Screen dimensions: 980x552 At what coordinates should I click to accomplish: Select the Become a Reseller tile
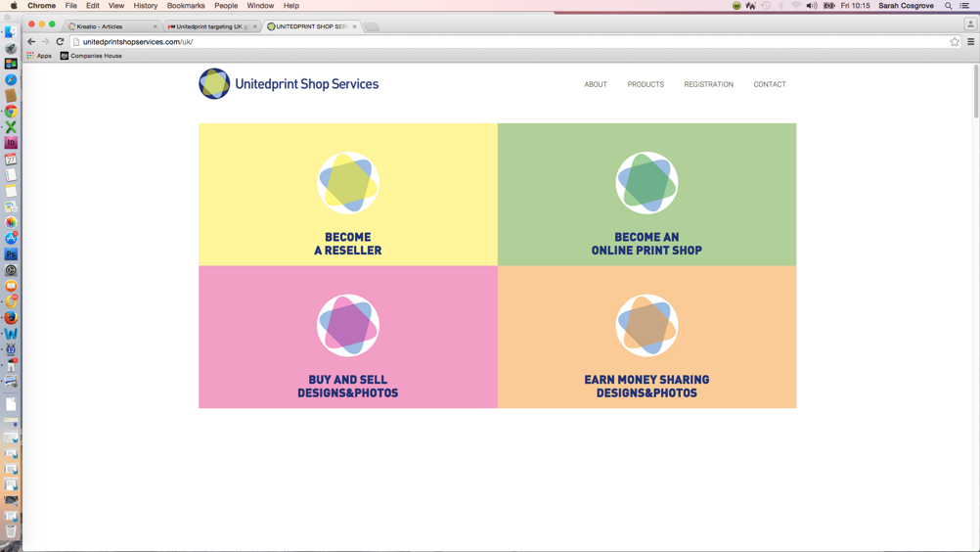pos(348,195)
